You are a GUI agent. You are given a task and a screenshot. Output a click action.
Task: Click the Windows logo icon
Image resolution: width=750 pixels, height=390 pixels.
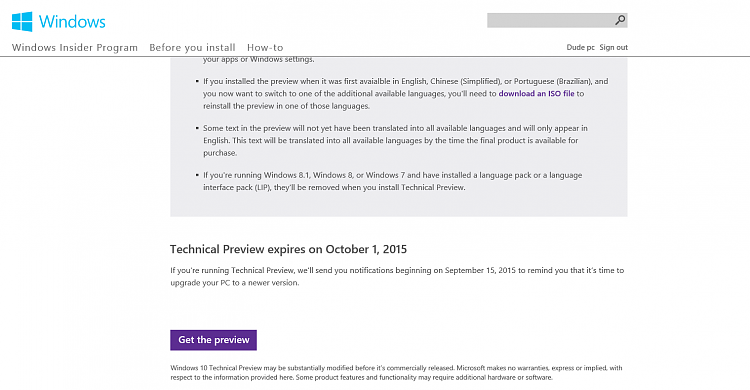click(22, 22)
